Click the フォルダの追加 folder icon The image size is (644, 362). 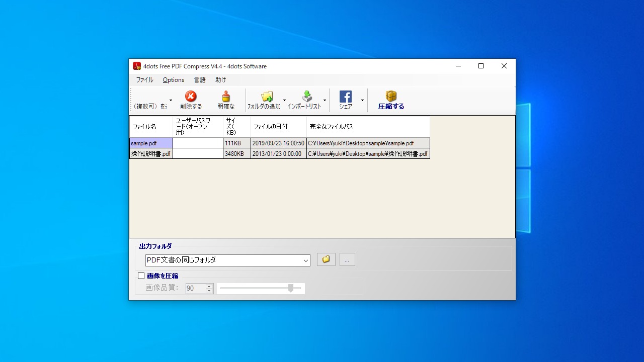point(267,96)
